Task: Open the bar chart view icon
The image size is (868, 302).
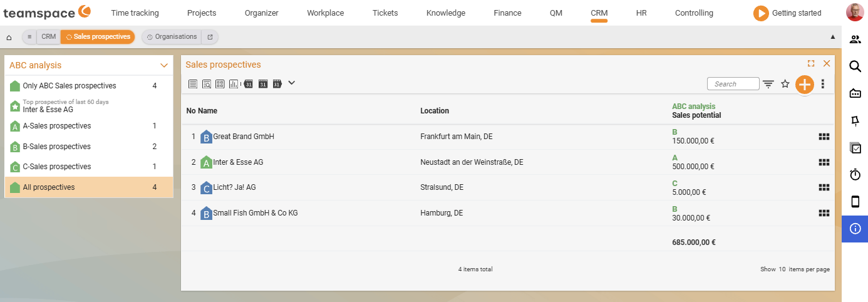Action: pyautogui.click(x=234, y=83)
